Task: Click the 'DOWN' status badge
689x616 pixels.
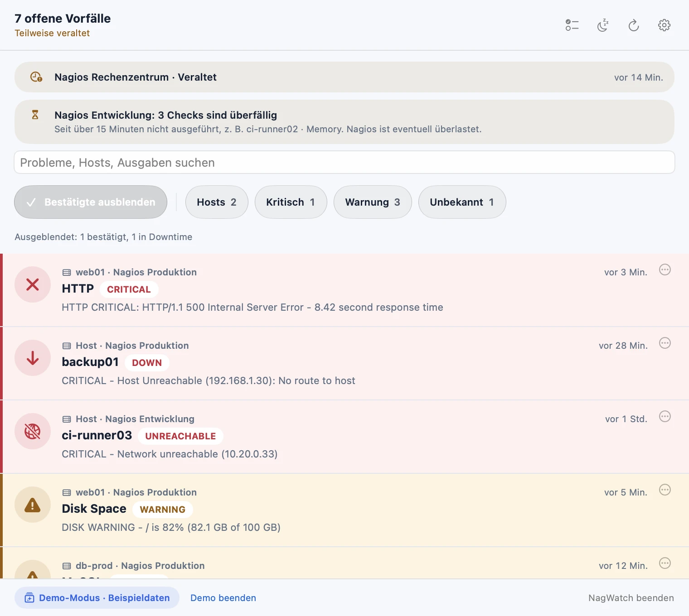Action: [147, 363]
